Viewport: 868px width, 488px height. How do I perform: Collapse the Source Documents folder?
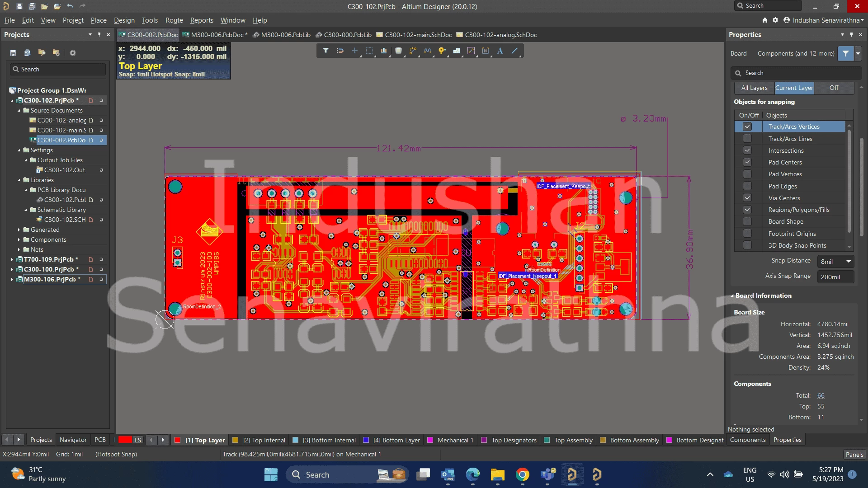[x=19, y=110]
